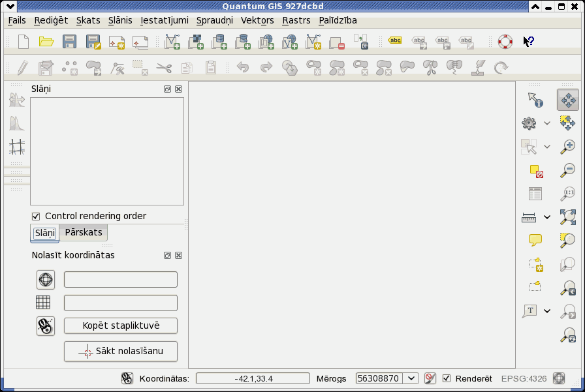Select the Identify Features arrow tool
Screen dimensions: 585x392
tap(535, 100)
